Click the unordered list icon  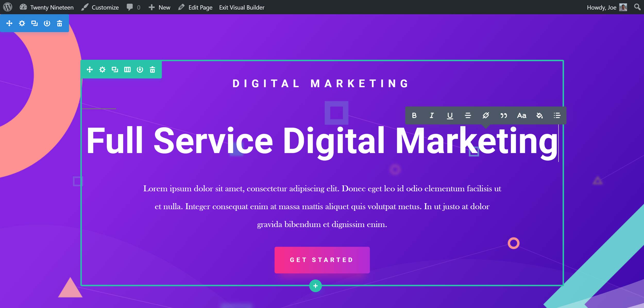(557, 116)
